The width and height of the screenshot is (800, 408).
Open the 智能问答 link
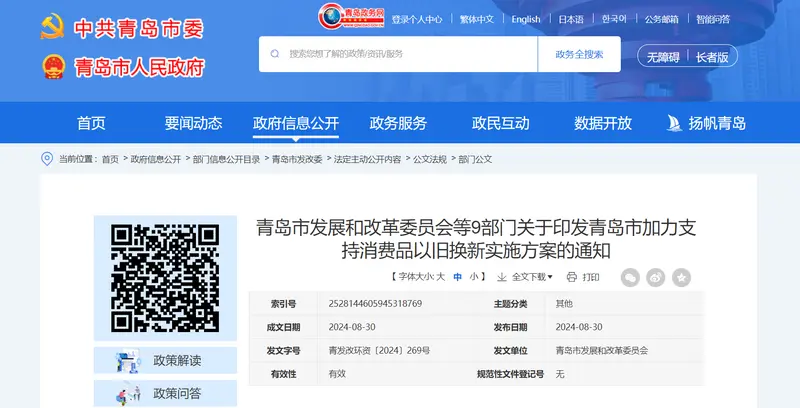coord(713,19)
